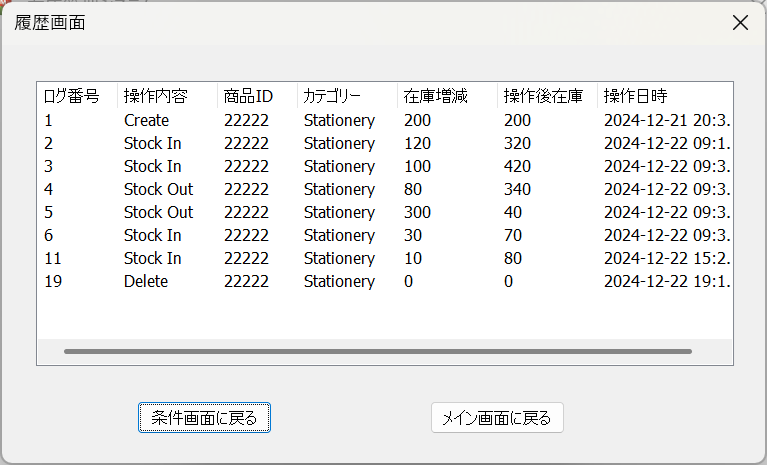This screenshot has width=767, height=465.
Task: Click the horizontal scrollbar in the list
Action: click(x=377, y=352)
